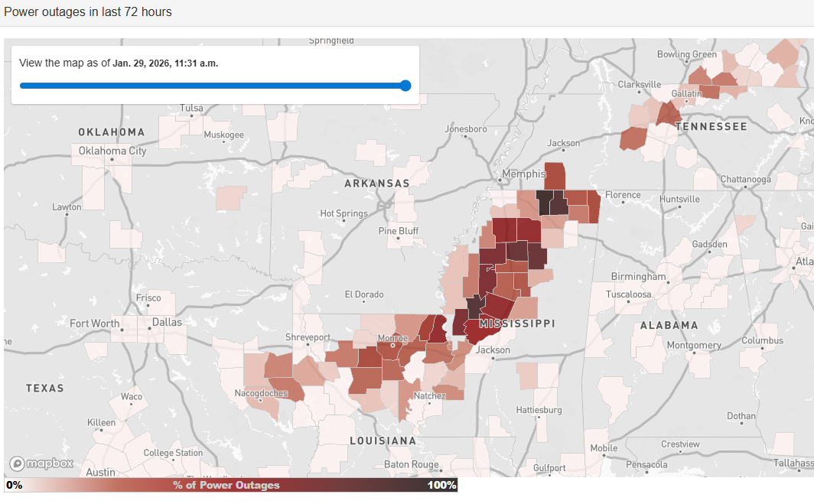Screen dimensions: 814x504
Task: Click the Chattanooga city label
Action: point(745,179)
